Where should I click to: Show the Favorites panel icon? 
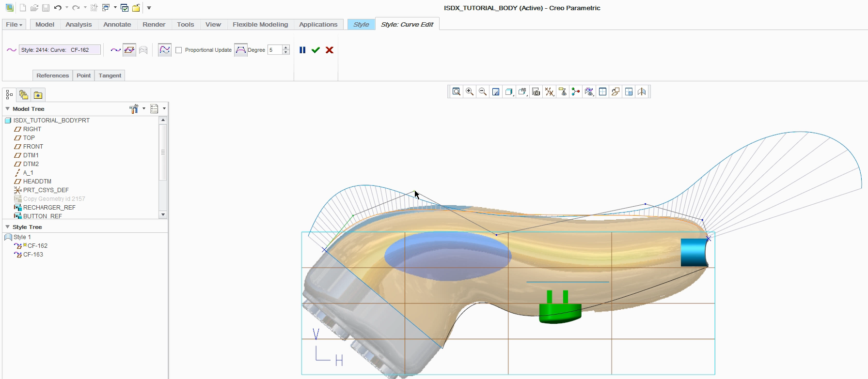(38, 95)
